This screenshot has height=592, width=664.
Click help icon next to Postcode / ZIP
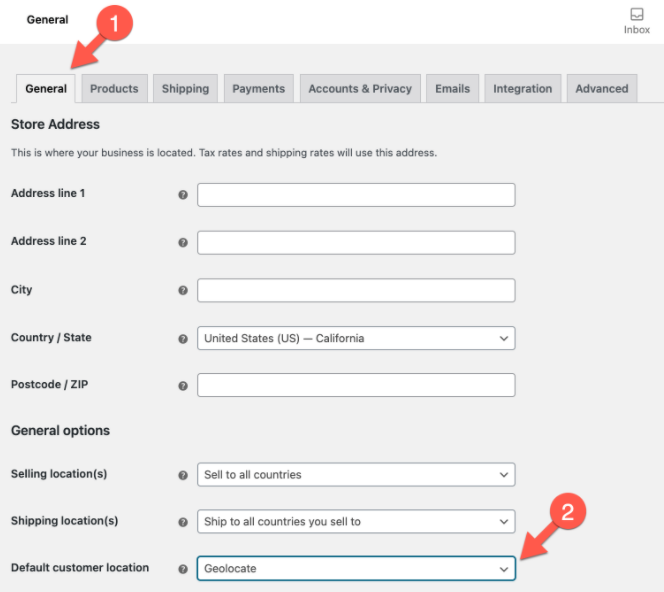click(183, 386)
